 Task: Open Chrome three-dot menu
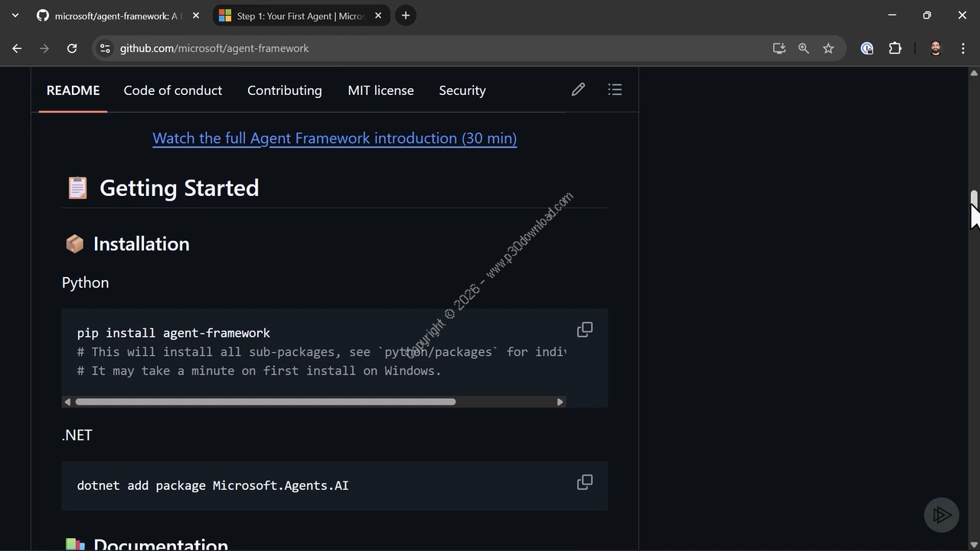tap(963, 48)
